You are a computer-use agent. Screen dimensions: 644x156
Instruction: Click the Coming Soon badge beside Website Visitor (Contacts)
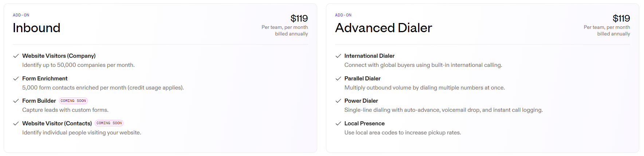click(x=109, y=123)
